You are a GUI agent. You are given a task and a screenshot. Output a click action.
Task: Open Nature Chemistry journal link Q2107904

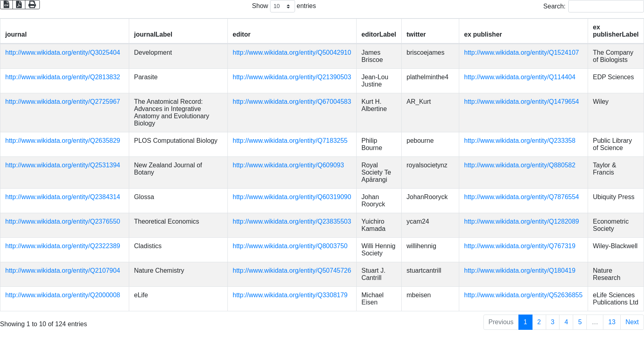click(x=62, y=271)
